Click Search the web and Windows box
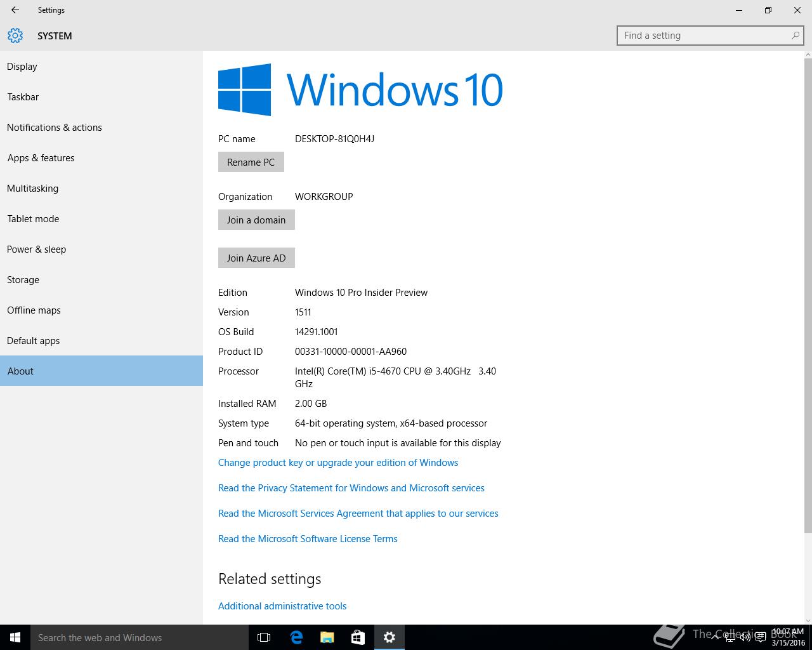This screenshot has height=650, width=812. (x=140, y=637)
